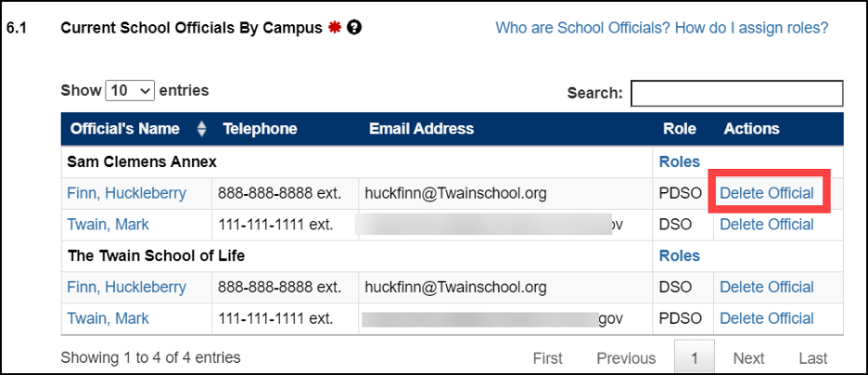Delete Huckleberry Finn DSO at Twain School of Life
This screenshot has height=375, width=868.
point(767,287)
